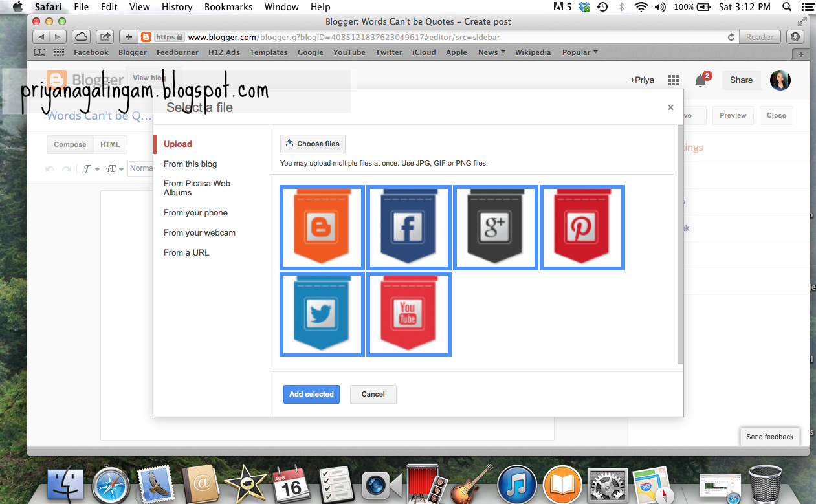The height and width of the screenshot is (504, 816).
Task: Click the Wi-Fi status icon
Action: pos(641,6)
